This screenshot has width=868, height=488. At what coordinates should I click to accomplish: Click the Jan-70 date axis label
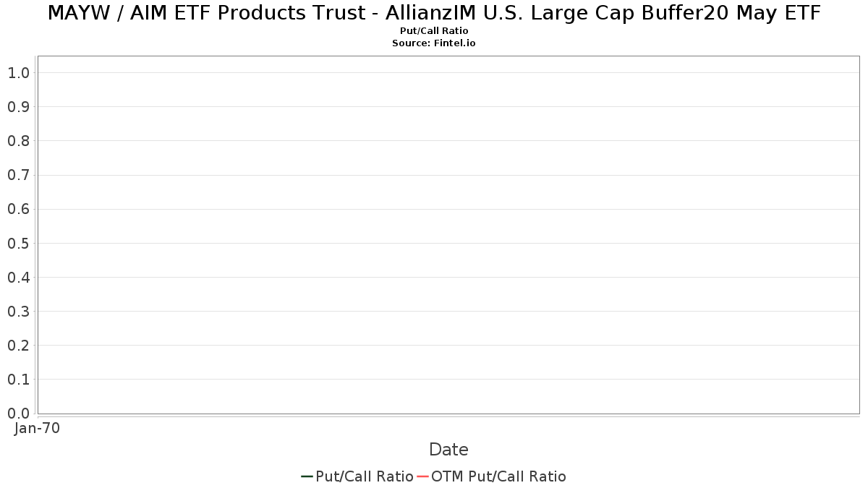point(38,428)
